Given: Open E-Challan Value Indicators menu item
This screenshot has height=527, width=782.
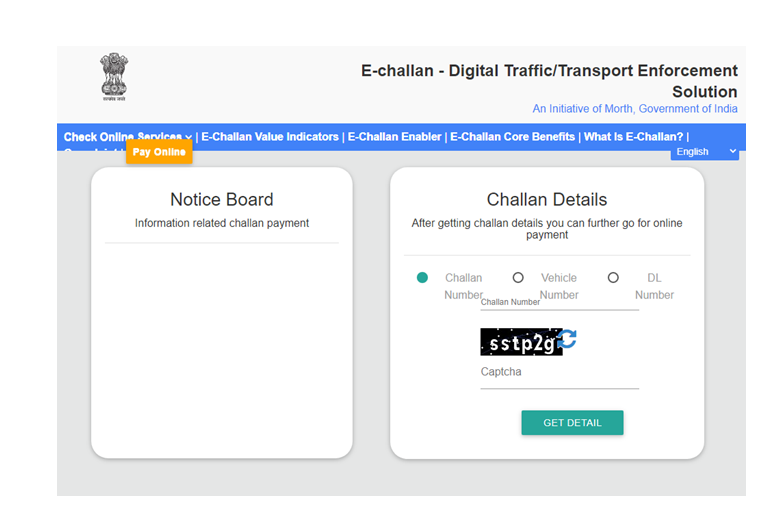Looking at the screenshot, I should [270, 137].
